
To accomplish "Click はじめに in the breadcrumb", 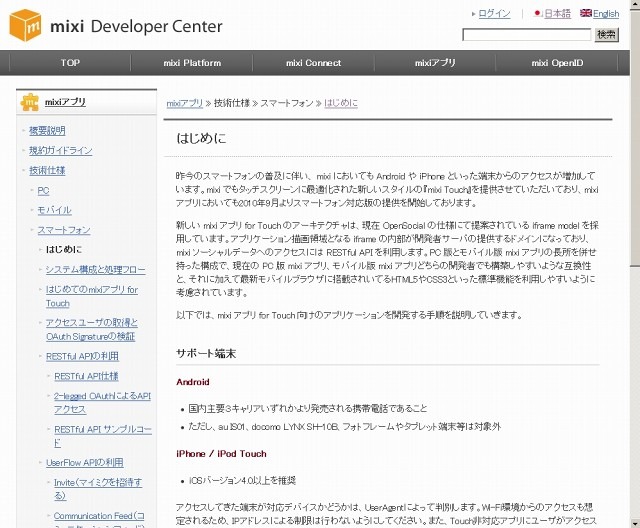I will click(341, 103).
